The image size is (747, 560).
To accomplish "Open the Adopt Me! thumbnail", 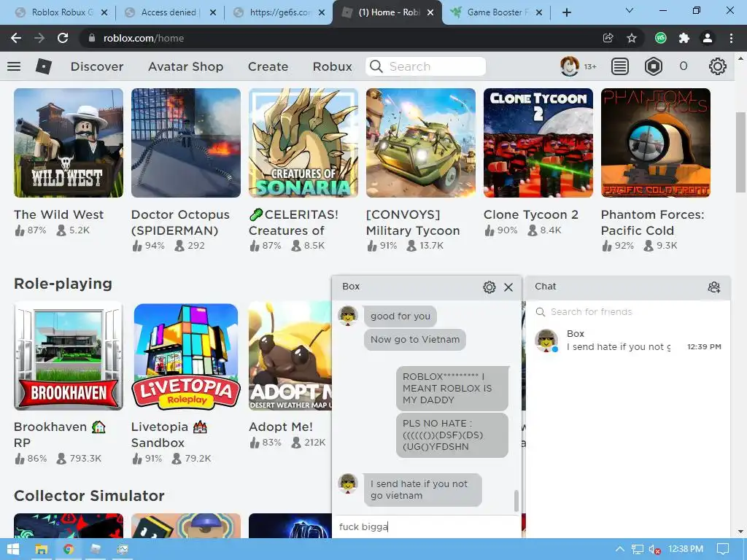I will tap(290, 355).
